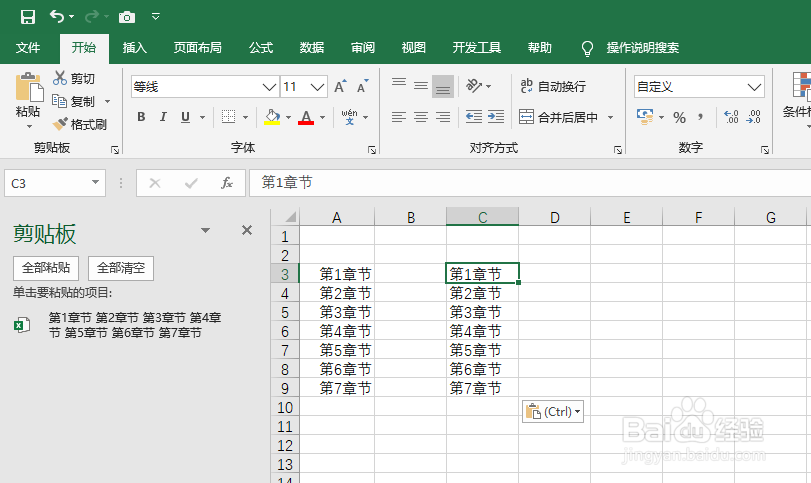Increase indent button
Screen dimensions: 811x483
pos(496,117)
